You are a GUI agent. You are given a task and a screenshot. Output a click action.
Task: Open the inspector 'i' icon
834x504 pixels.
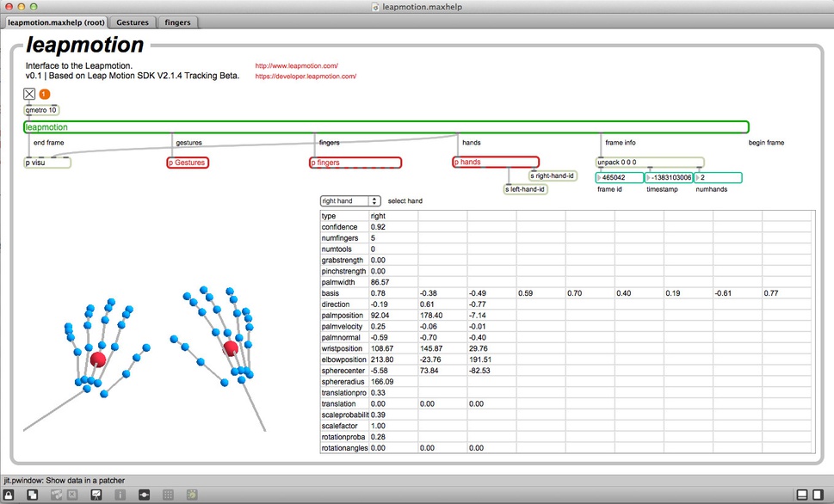pyautogui.click(x=120, y=495)
